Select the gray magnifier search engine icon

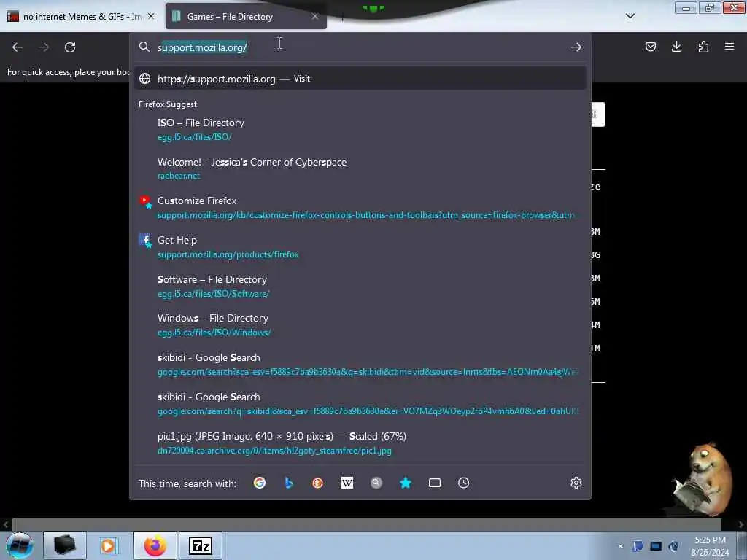point(376,483)
